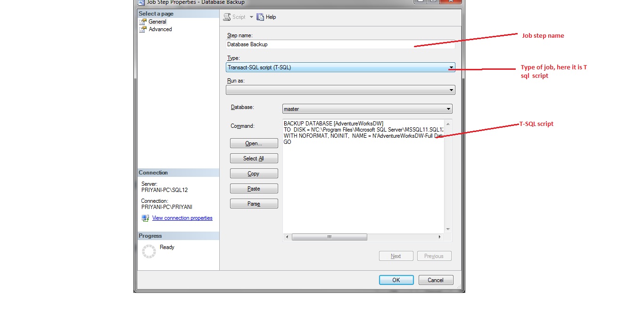This screenshot has width=644, height=333.
Task: Expand the arrow next to the Script button
Action: tap(251, 17)
